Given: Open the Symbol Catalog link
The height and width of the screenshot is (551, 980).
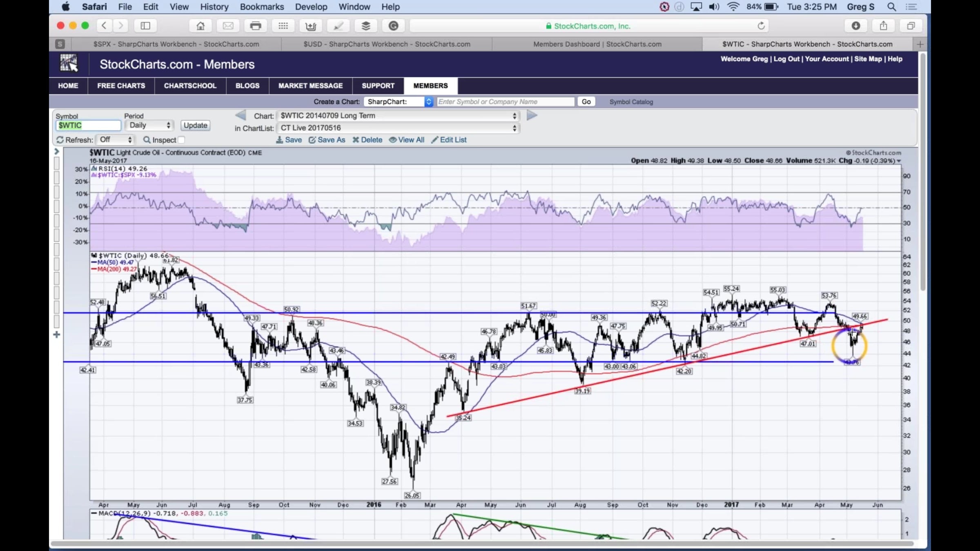Looking at the screenshot, I should [631, 102].
